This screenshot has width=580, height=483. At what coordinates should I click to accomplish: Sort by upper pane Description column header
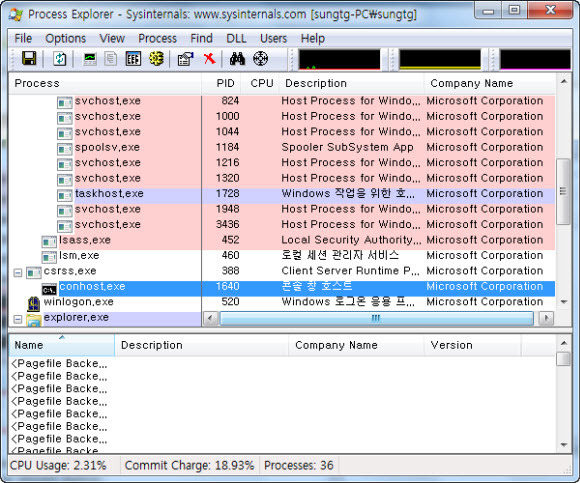[x=351, y=83]
